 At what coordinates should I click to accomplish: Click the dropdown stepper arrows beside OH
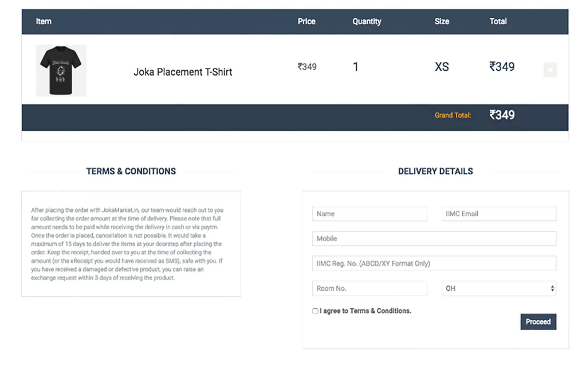(552, 289)
